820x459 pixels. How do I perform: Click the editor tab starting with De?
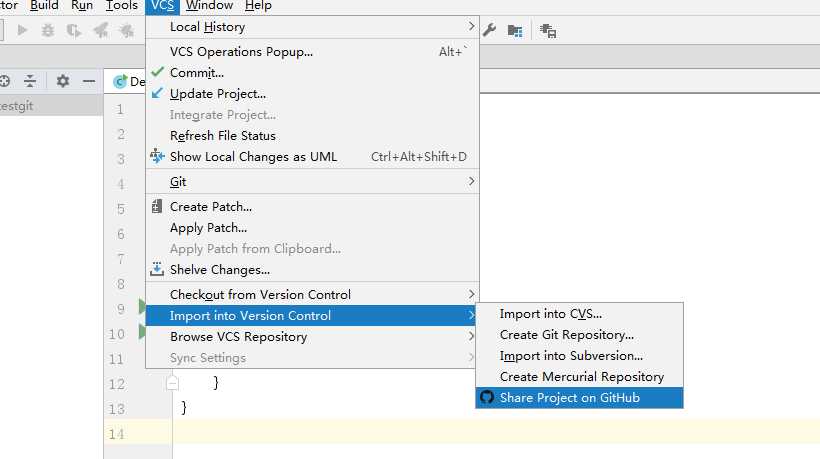pos(124,82)
